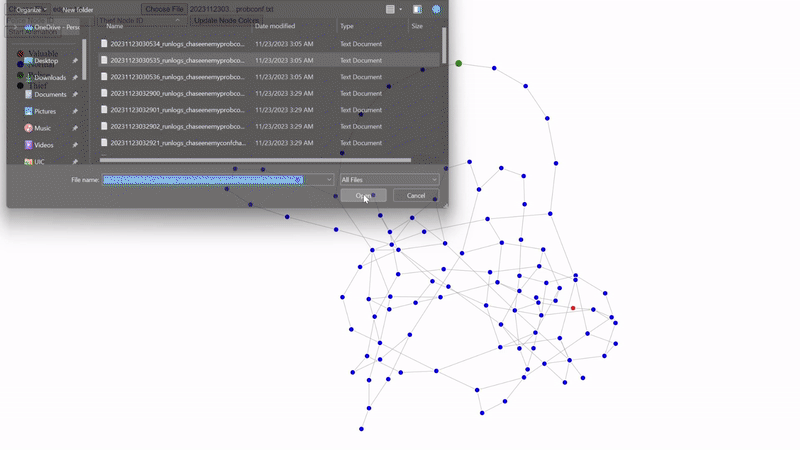Select file 20231123030535_runlogs_chaseenemyprobco

coord(269,60)
